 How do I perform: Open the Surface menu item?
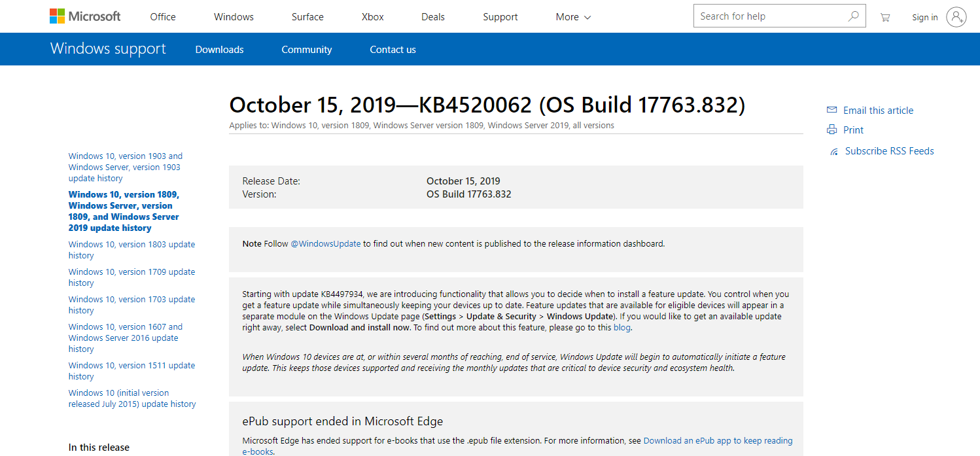(x=307, y=17)
